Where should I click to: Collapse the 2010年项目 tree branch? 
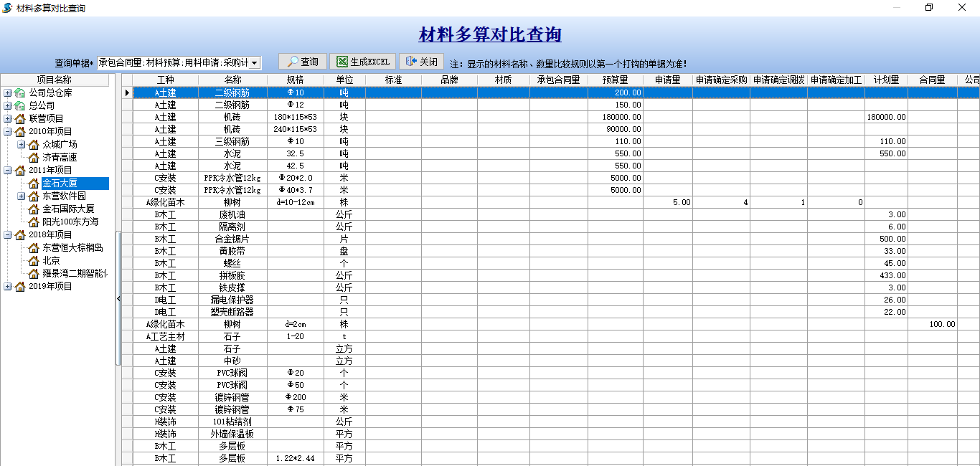(x=7, y=132)
